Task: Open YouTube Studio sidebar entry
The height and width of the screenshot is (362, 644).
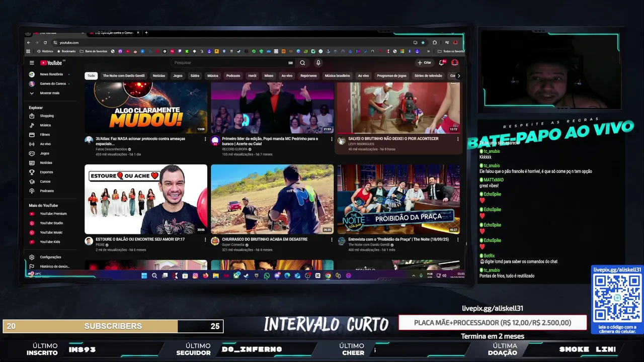Action: [x=51, y=223]
